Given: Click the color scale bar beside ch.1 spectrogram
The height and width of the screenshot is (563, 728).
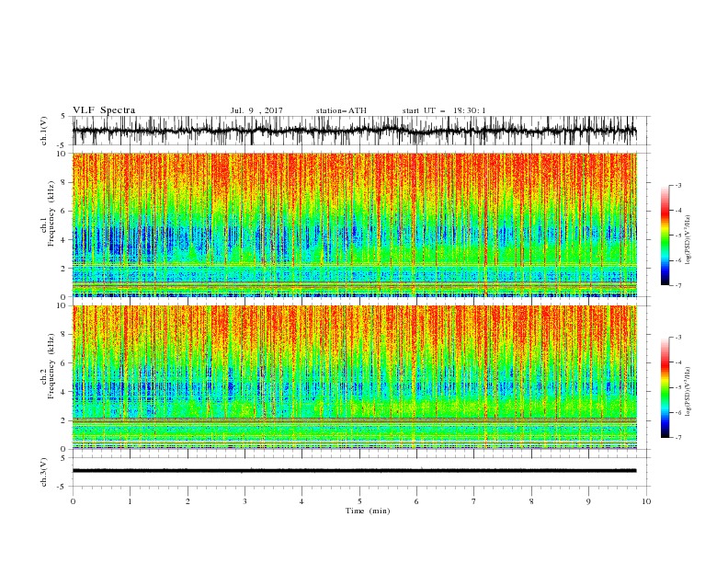Looking at the screenshot, I should [665, 236].
